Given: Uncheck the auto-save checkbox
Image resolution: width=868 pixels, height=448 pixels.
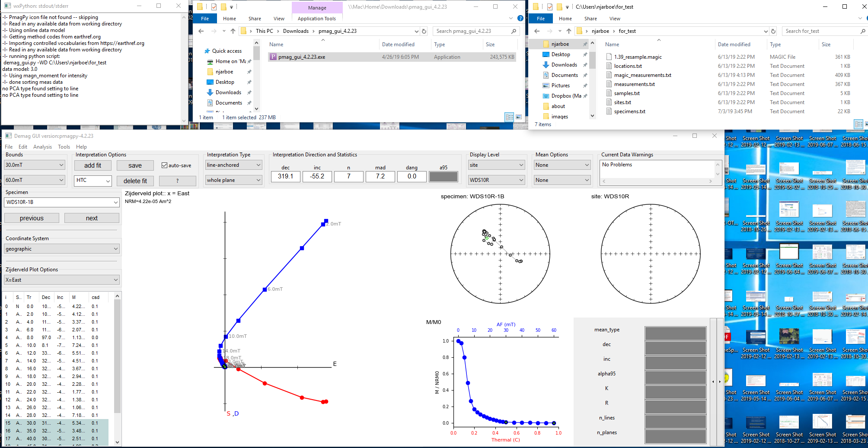Looking at the screenshot, I should [165, 165].
